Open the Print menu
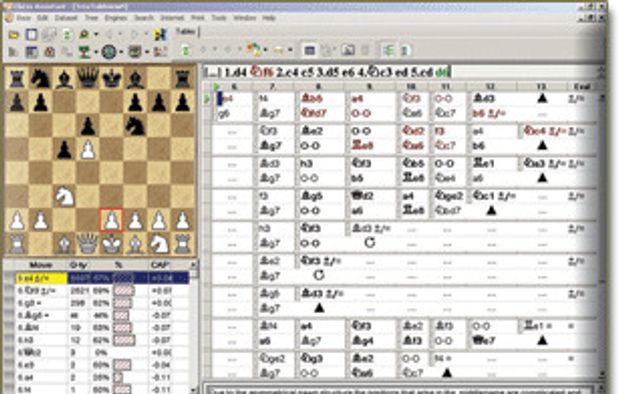 [198, 18]
